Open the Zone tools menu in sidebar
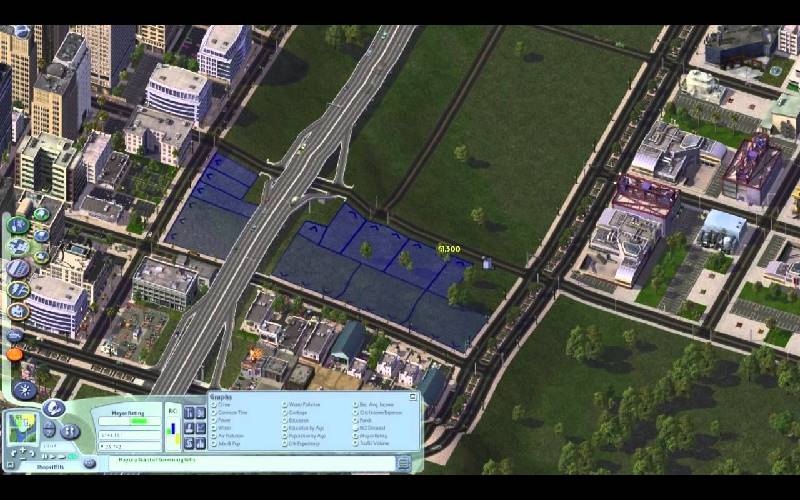Image resolution: width=800 pixels, height=500 pixels. point(18,224)
